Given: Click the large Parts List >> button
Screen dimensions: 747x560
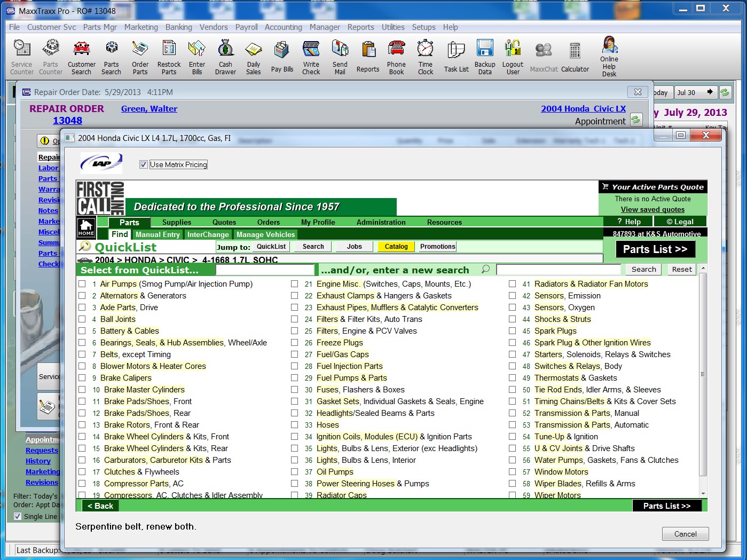Looking at the screenshot, I should point(655,249).
